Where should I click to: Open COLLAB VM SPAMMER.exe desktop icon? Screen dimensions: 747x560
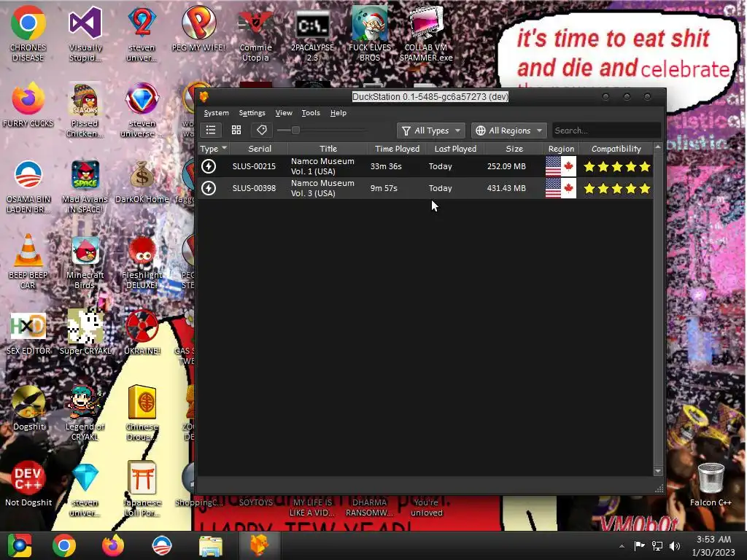pyautogui.click(x=426, y=34)
